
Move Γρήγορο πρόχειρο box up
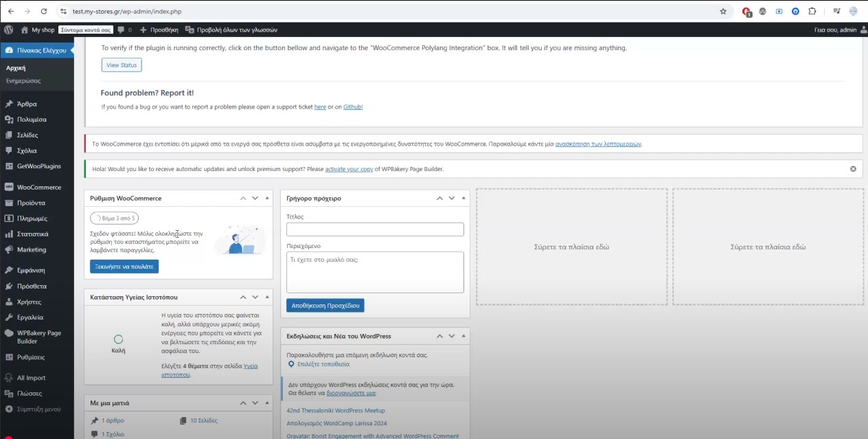pyautogui.click(x=439, y=198)
